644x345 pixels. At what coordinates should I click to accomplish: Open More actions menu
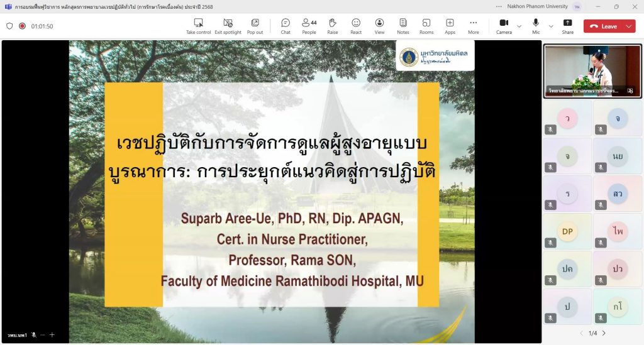click(473, 26)
